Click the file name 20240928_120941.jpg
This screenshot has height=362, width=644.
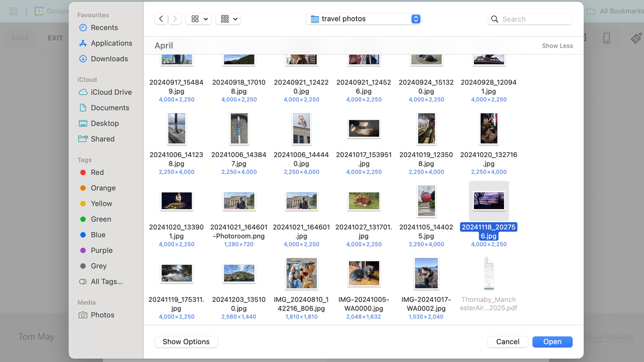(x=489, y=87)
